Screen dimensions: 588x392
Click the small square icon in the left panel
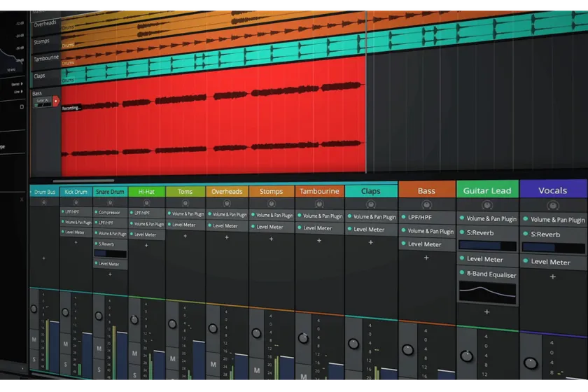[22, 107]
